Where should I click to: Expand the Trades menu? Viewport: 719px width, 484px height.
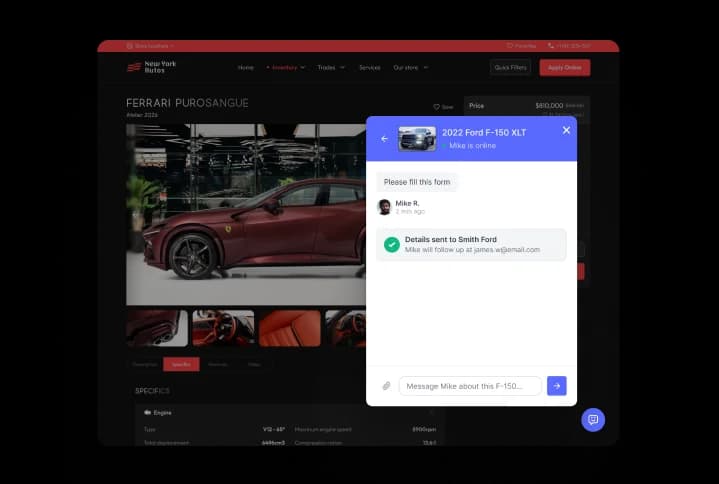point(331,67)
